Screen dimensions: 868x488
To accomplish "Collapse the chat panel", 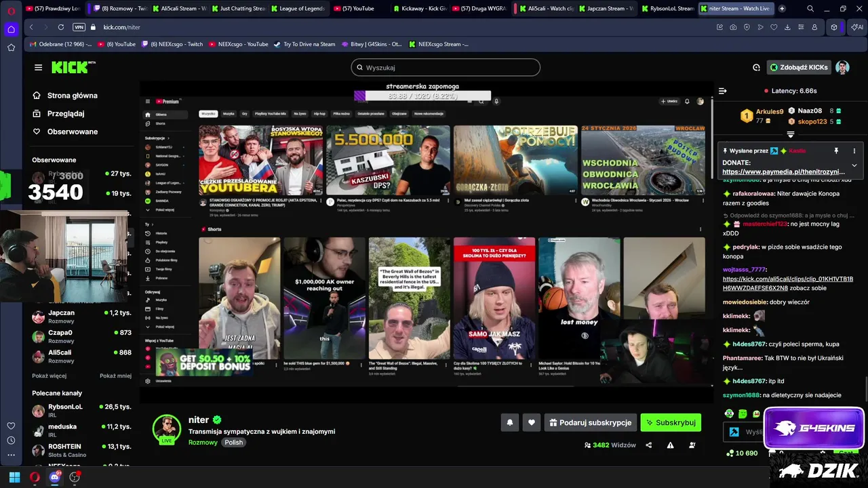I will [x=723, y=91].
